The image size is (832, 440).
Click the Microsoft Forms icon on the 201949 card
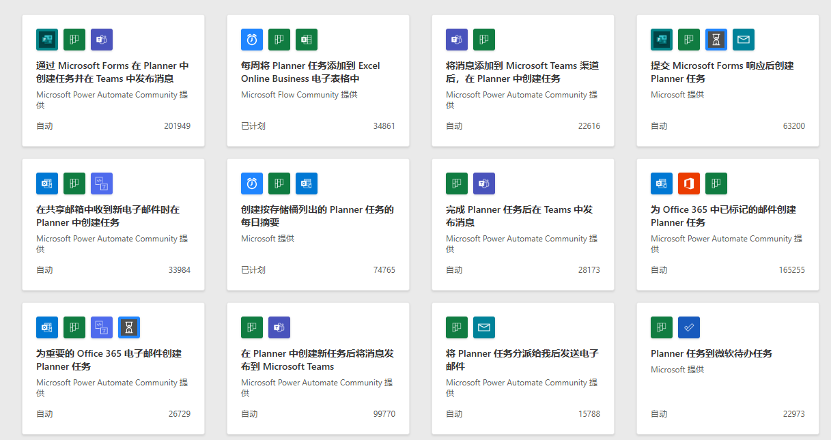point(47,39)
